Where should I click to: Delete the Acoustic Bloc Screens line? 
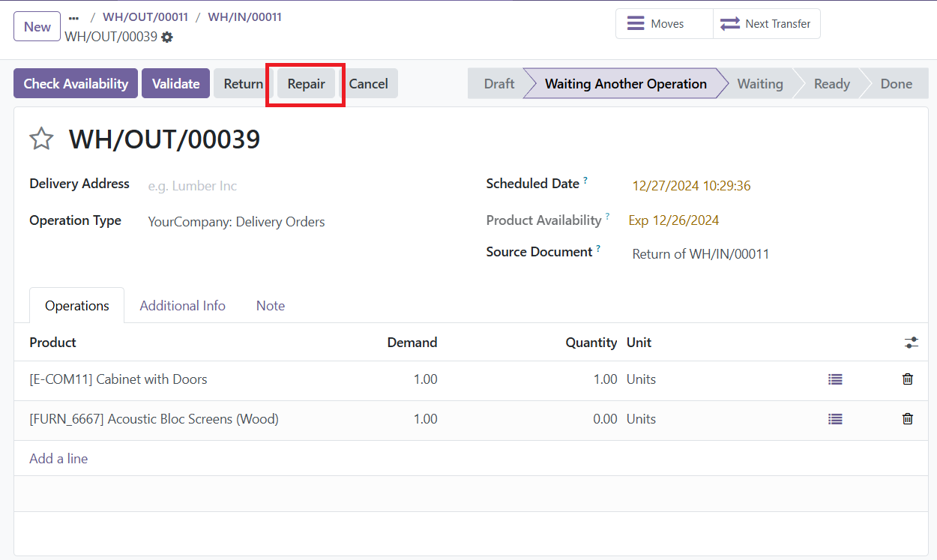click(908, 419)
